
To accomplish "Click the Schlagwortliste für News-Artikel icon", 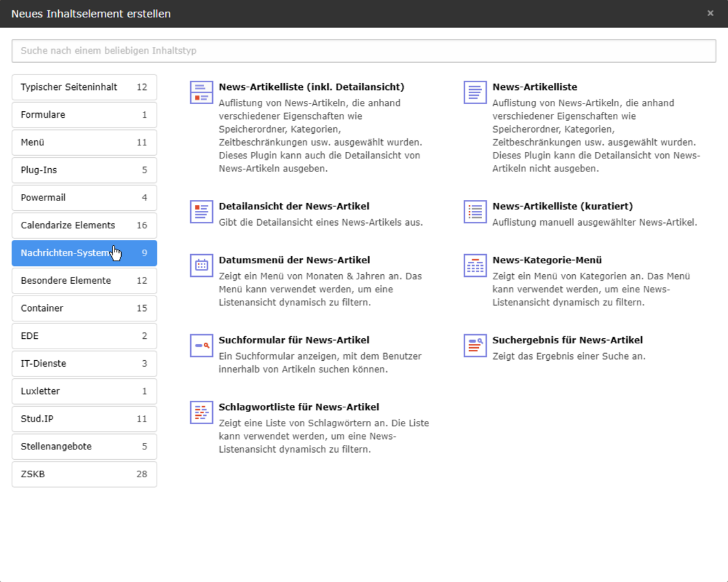I will pyautogui.click(x=201, y=413).
